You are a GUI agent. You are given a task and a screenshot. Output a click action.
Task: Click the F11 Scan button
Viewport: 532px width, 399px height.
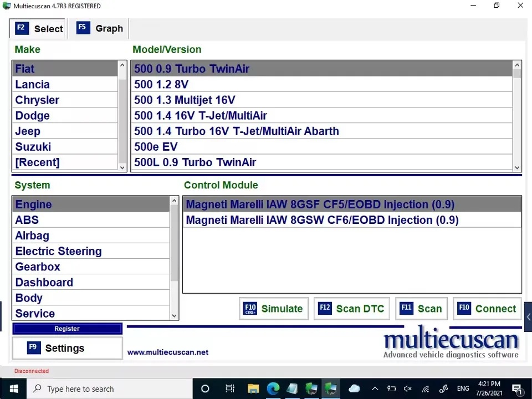coord(421,309)
